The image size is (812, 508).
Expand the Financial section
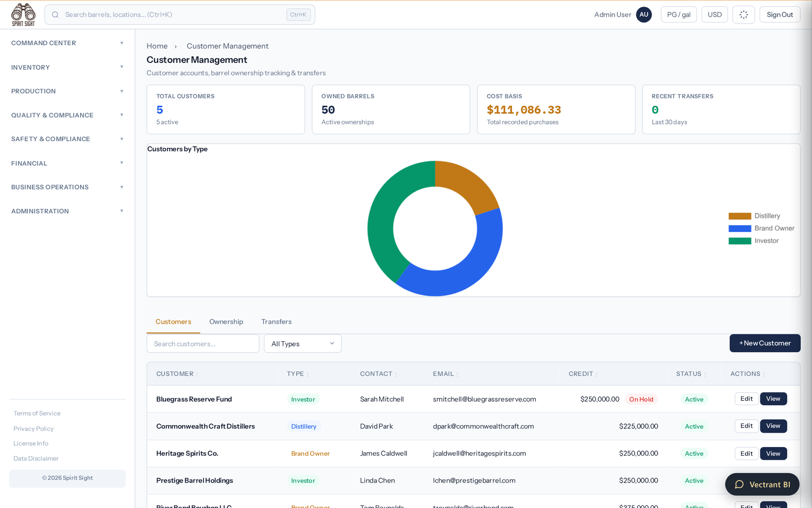coord(67,163)
